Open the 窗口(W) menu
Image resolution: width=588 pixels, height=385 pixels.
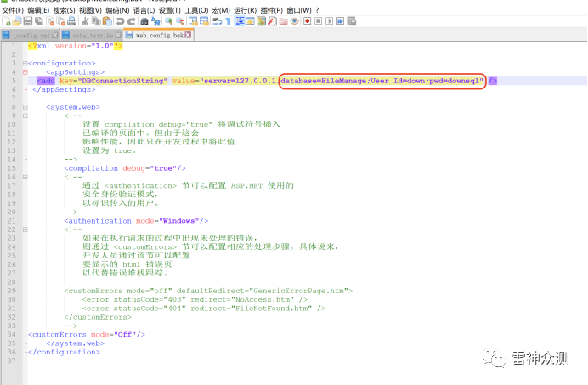point(299,10)
